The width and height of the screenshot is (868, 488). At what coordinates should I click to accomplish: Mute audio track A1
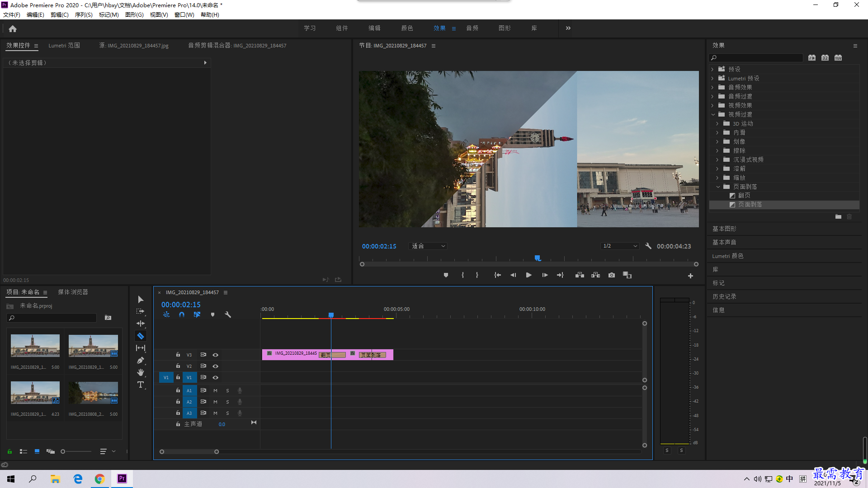tap(215, 390)
